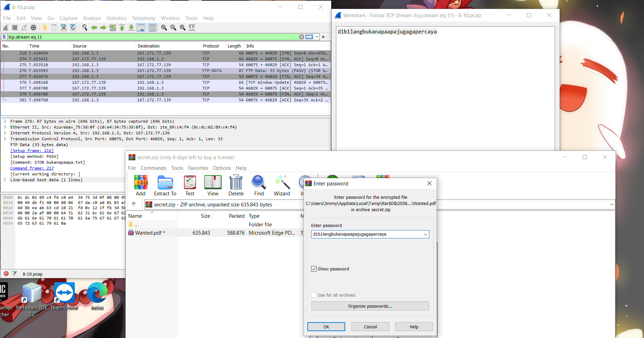The image size is (644, 338).
Task: Jump to first packet icon
Action: (x=122, y=28)
